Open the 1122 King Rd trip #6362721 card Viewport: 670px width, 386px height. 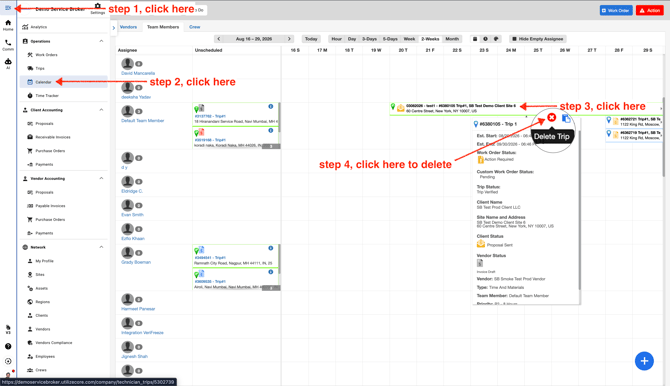(634, 121)
